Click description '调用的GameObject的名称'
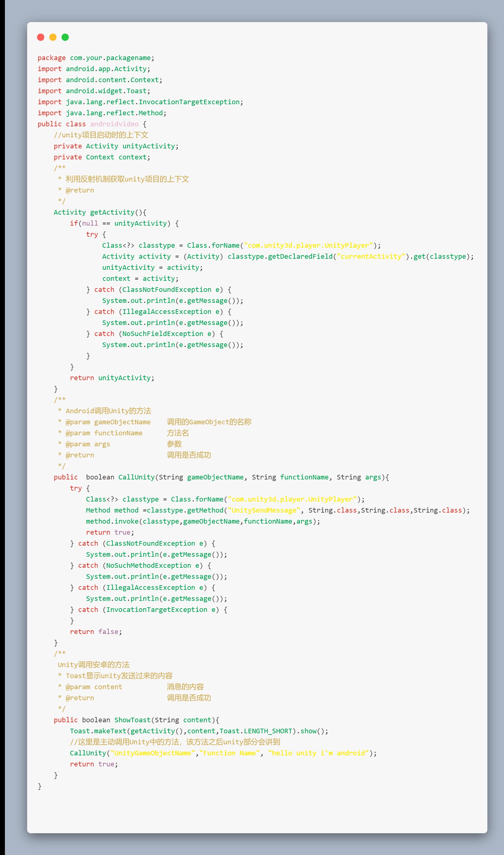This screenshot has width=504, height=855. click(x=209, y=422)
